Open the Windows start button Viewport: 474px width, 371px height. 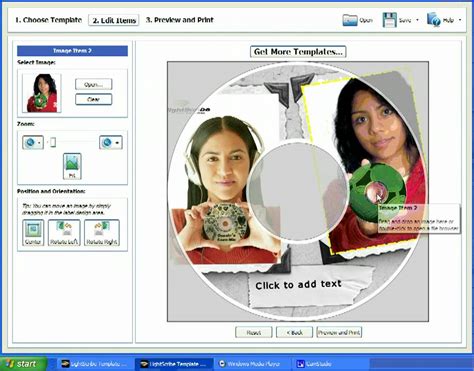(22, 364)
